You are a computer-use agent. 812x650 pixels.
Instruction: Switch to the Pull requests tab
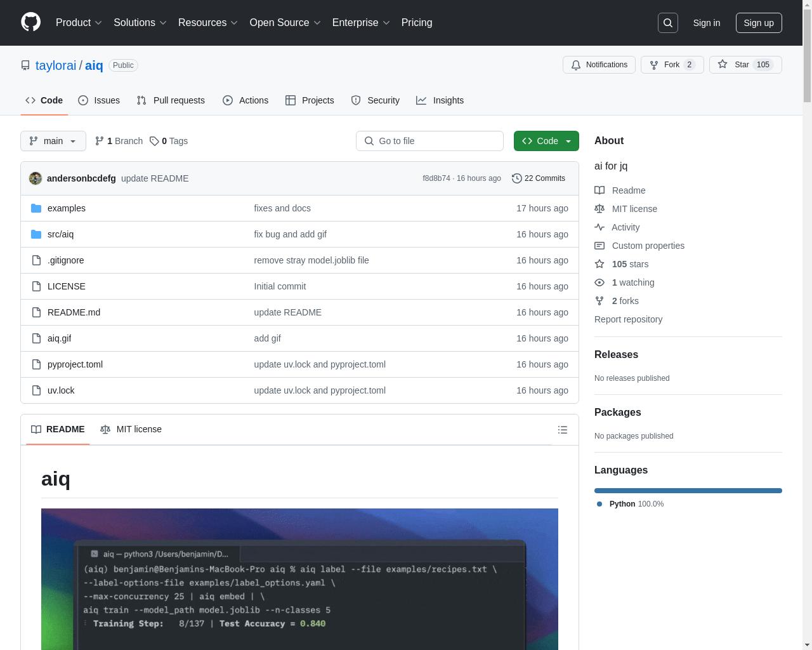pyautogui.click(x=171, y=100)
